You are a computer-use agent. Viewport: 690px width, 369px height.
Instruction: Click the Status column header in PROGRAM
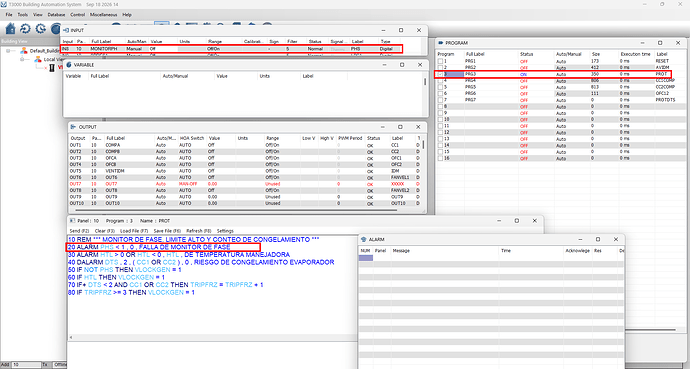click(526, 54)
